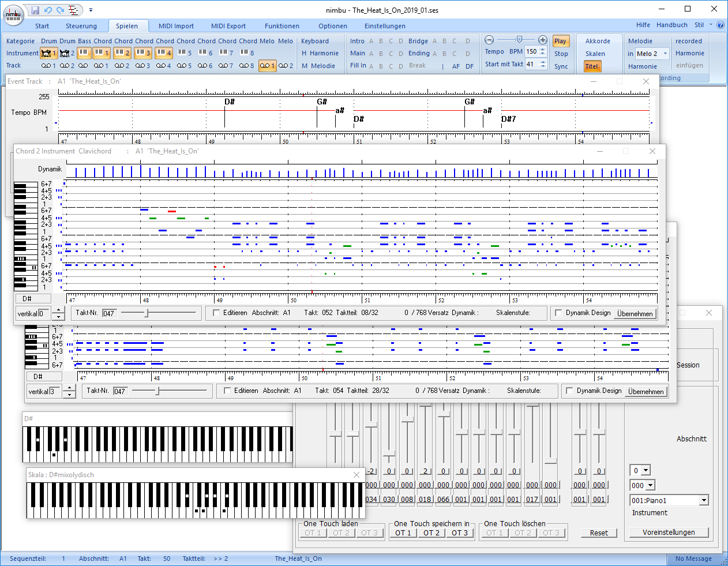Enable Dynamik Design in Chord 2 window
Image resolution: width=728 pixels, height=566 pixels.
558,313
